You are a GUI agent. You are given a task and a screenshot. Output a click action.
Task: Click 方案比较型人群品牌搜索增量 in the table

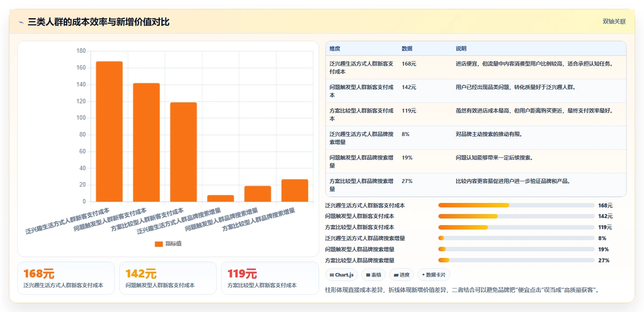coord(362,185)
